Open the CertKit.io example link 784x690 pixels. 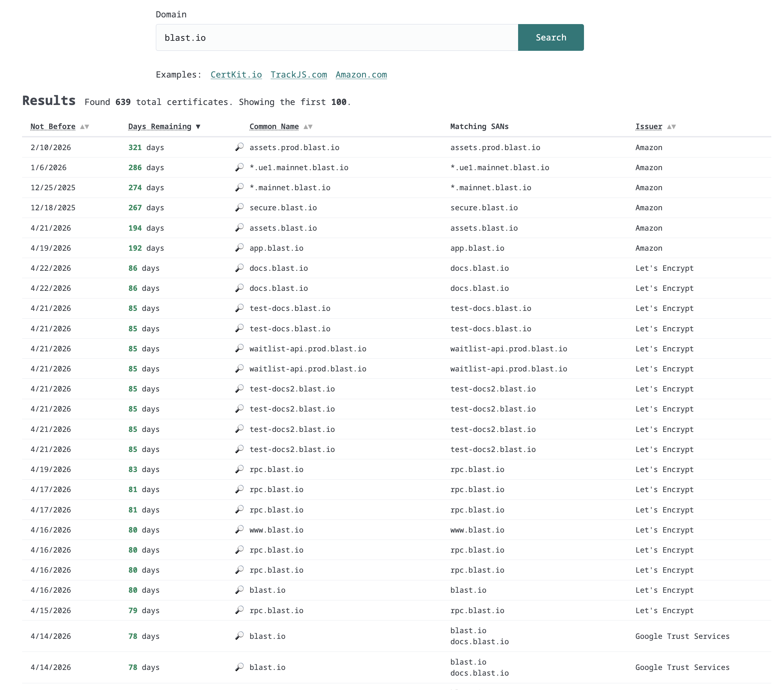pos(235,75)
